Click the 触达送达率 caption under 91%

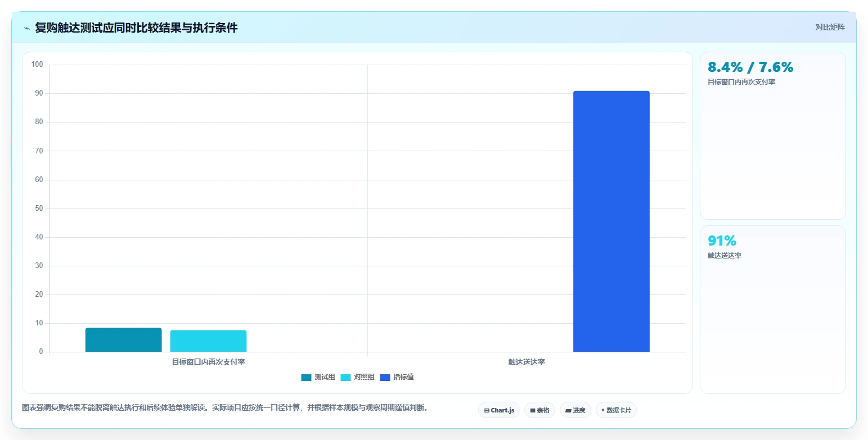click(x=725, y=256)
